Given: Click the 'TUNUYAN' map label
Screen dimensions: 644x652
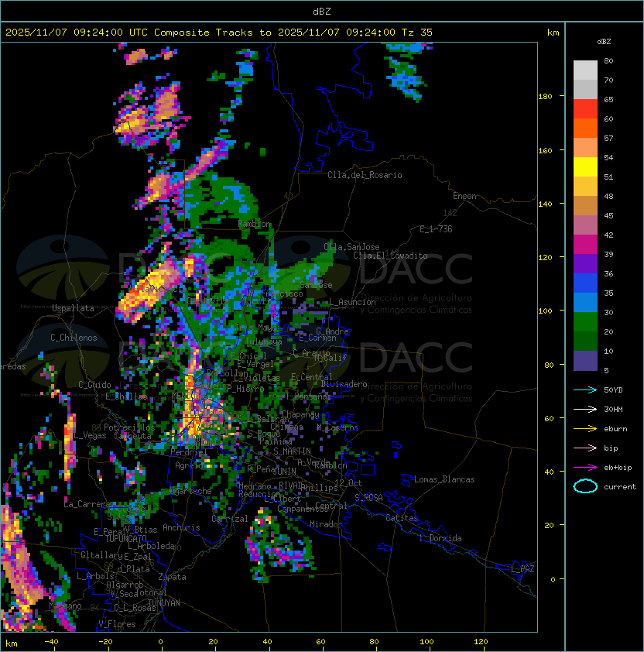Looking at the screenshot, I should click(164, 603).
